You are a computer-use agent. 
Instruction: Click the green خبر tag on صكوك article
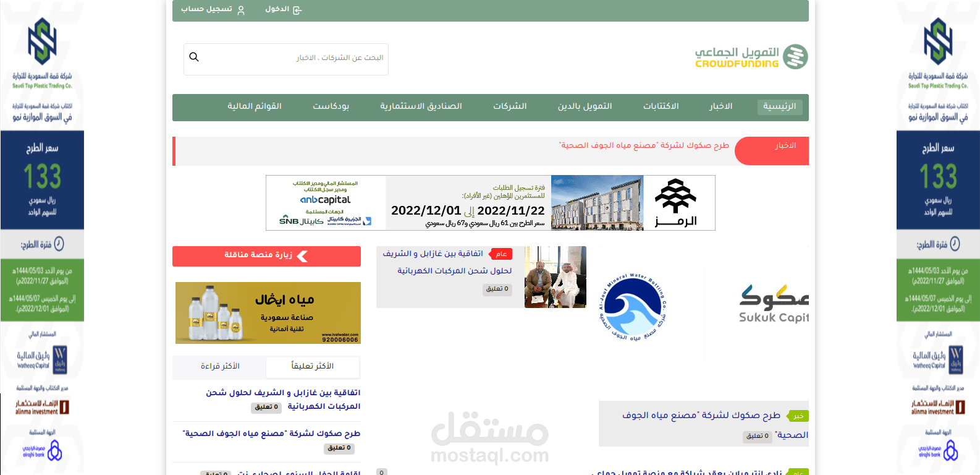[798, 416]
